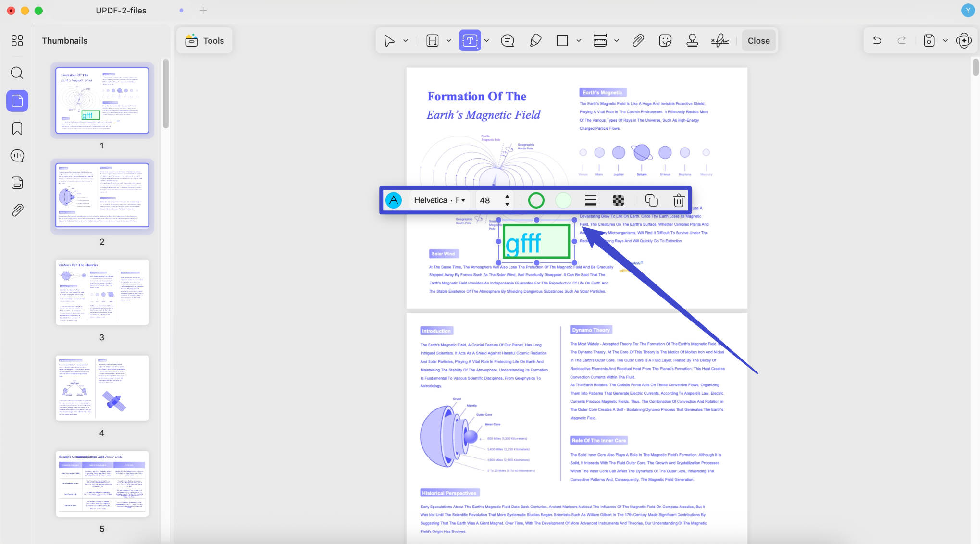Open the sticker tool
This screenshot has height=544, width=980.
point(665,41)
